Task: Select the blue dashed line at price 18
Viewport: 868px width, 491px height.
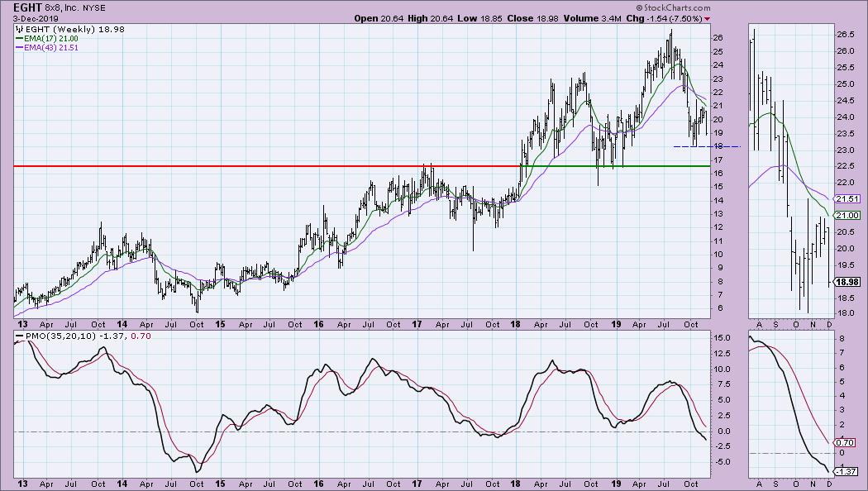Action: 707,146
